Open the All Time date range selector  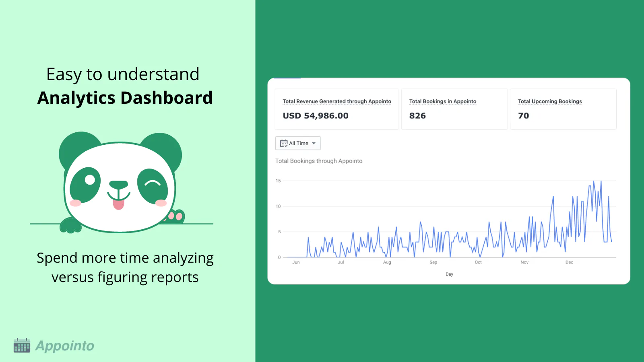[298, 143]
